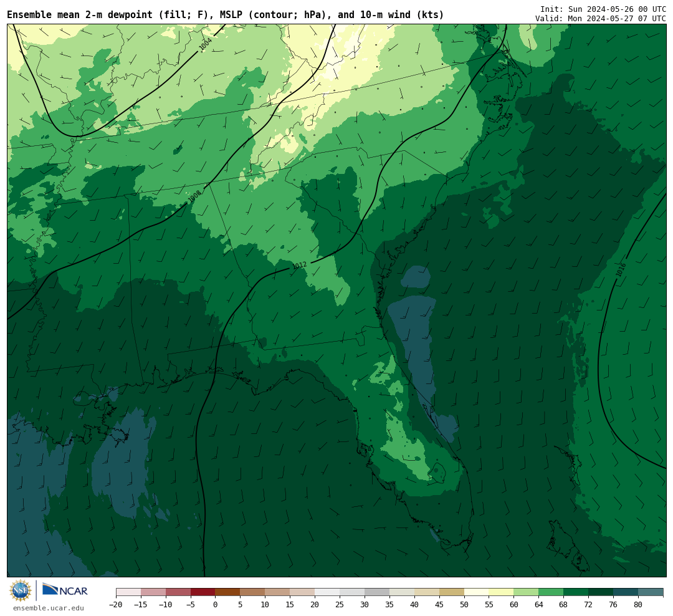The height and width of the screenshot is (616, 673).
Task: Click the 1016 pressure contour label
Action: pos(621,270)
